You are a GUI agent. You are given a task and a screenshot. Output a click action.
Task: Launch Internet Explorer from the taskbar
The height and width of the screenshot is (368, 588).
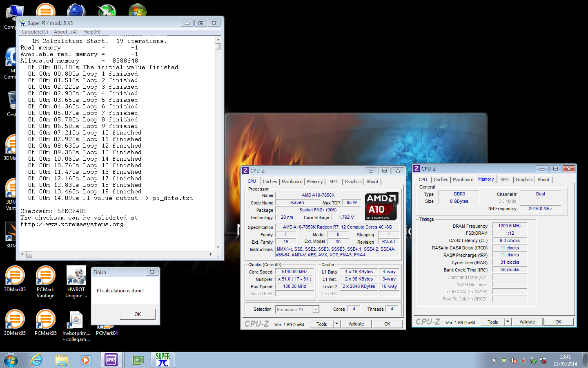37,360
